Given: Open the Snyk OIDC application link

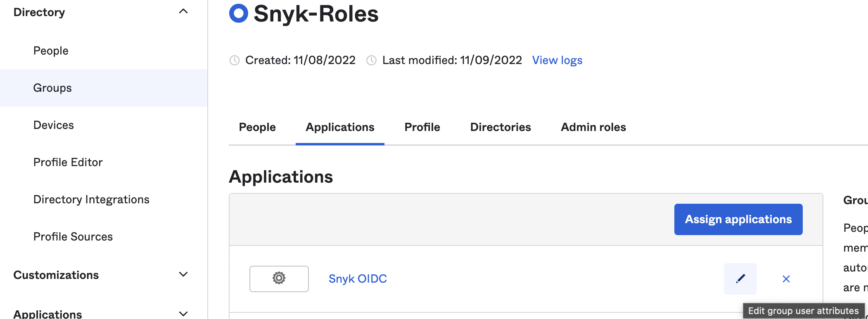Looking at the screenshot, I should 358,279.
